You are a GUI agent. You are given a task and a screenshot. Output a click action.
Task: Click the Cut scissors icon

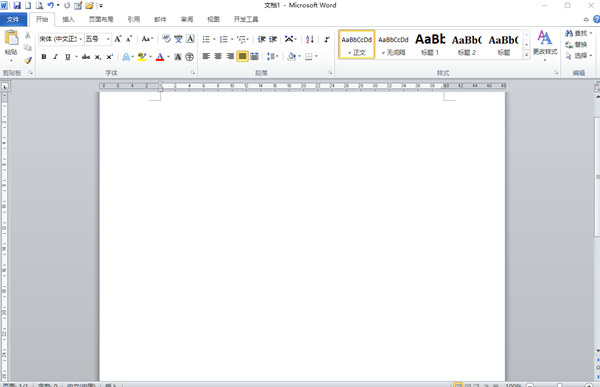28,35
